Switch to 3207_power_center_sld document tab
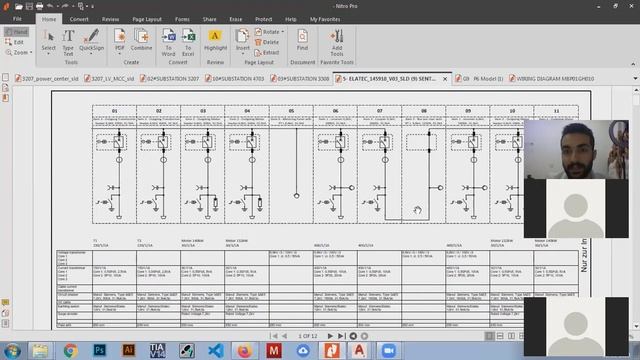This screenshot has width=640, height=360. 47,78
